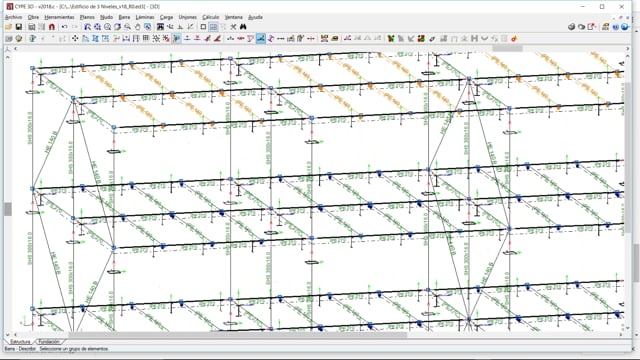Click the binoculars search icon
Viewport: 640px width, 360px height.
pos(243,27)
